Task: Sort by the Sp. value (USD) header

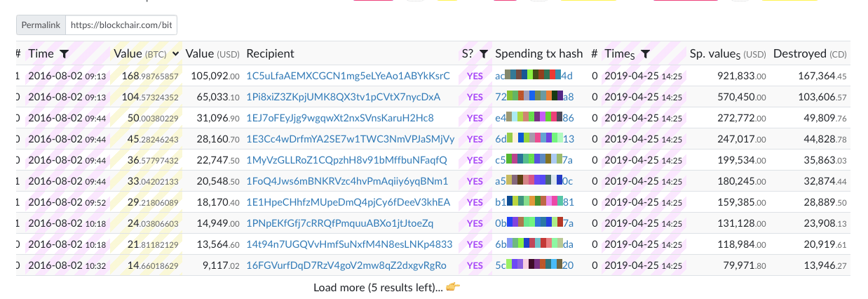Action: [x=727, y=53]
